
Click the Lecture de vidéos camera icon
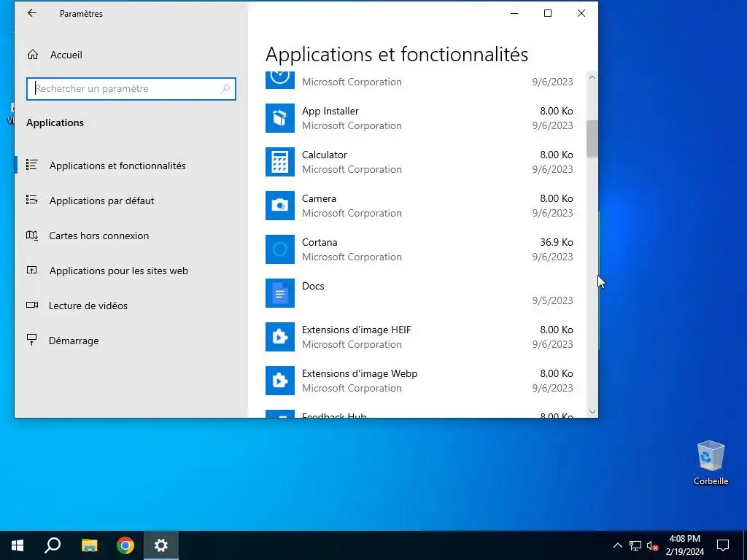32,305
